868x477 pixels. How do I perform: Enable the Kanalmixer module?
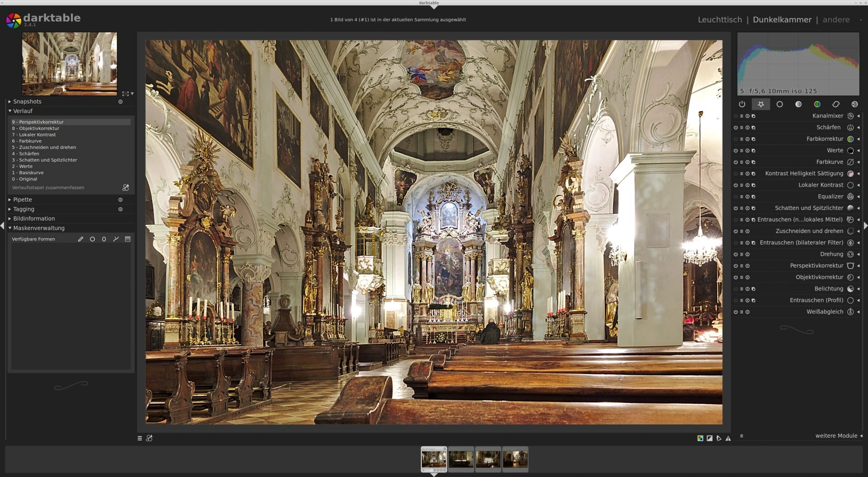[736, 116]
